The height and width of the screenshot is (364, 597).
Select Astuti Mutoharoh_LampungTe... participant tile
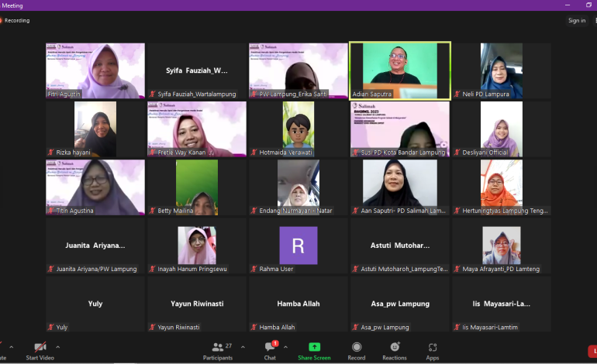(x=400, y=246)
